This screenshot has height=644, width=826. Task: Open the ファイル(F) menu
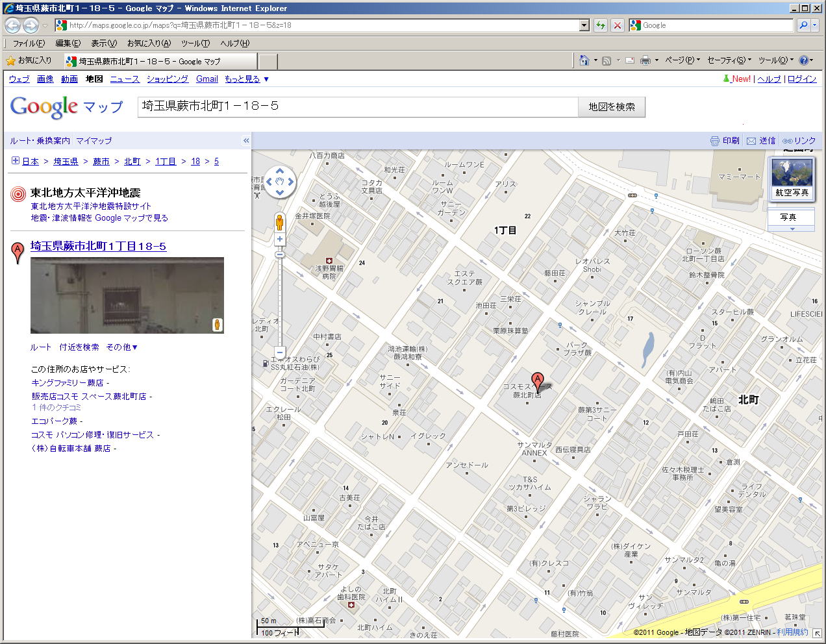pyautogui.click(x=29, y=43)
